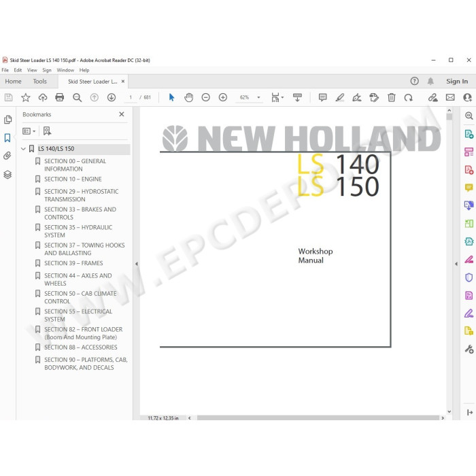The height and width of the screenshot is (476, 476).
Task: Open bookmark SECTION 00 – GENERAL INFORMATION
Action: point(75,165)
